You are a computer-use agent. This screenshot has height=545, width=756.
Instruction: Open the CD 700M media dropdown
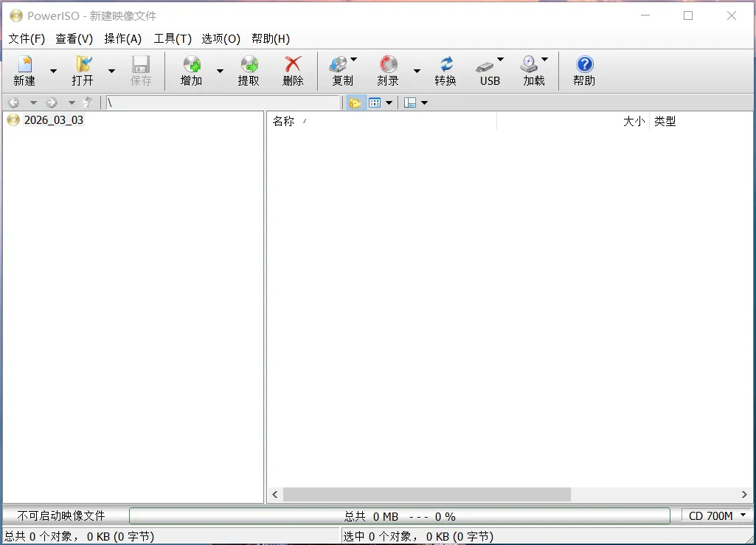click(x=716, y=516)
